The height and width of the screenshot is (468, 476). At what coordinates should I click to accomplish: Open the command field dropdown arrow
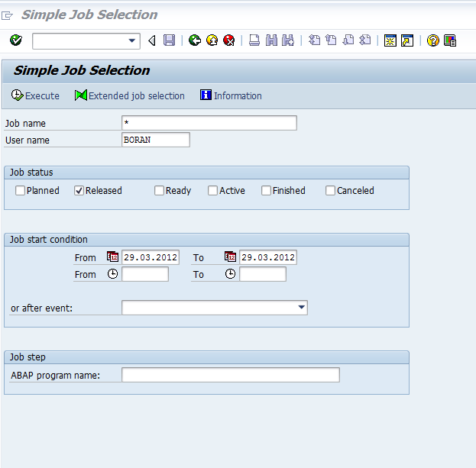click(131, 40)
